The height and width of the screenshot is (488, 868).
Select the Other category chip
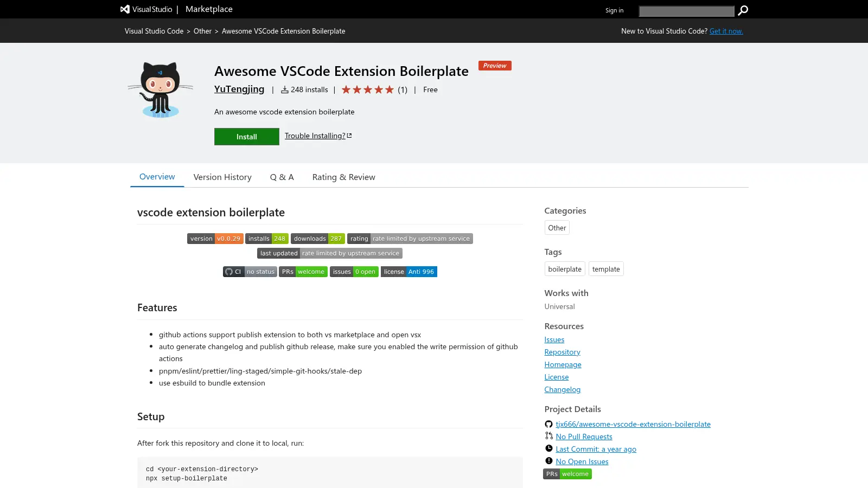click(557, 228)
